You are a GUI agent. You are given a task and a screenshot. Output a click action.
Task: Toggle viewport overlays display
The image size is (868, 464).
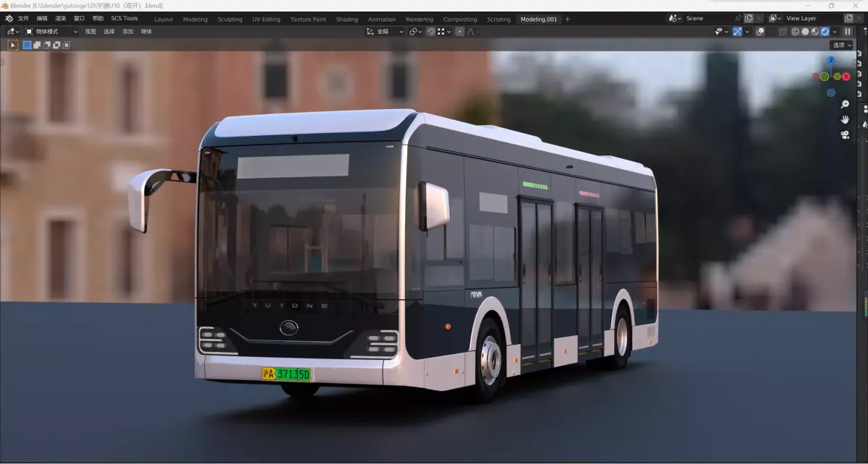click(x=760, y=32)
